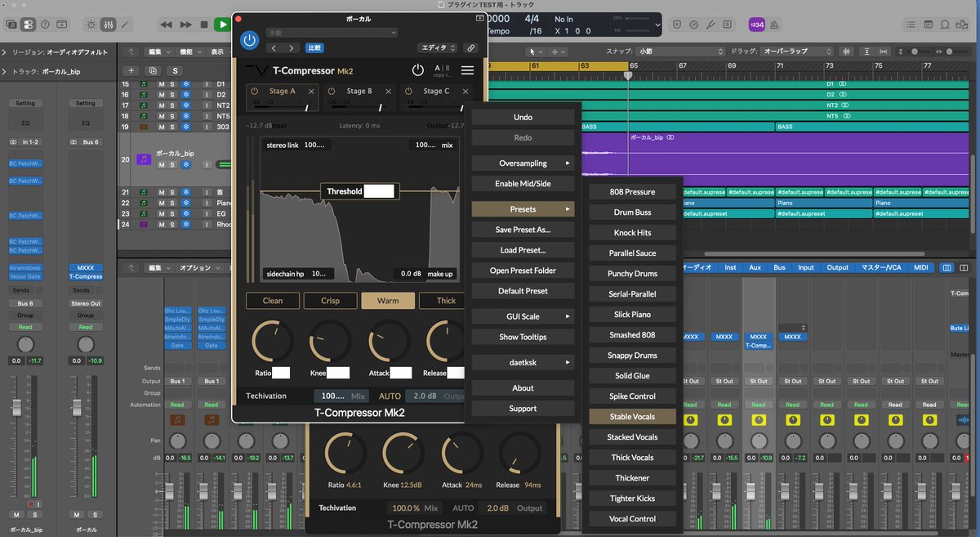The image size is (980, 537).
Task: Choose Show Tooltips menu entry
Action: (x=523, y=337)
